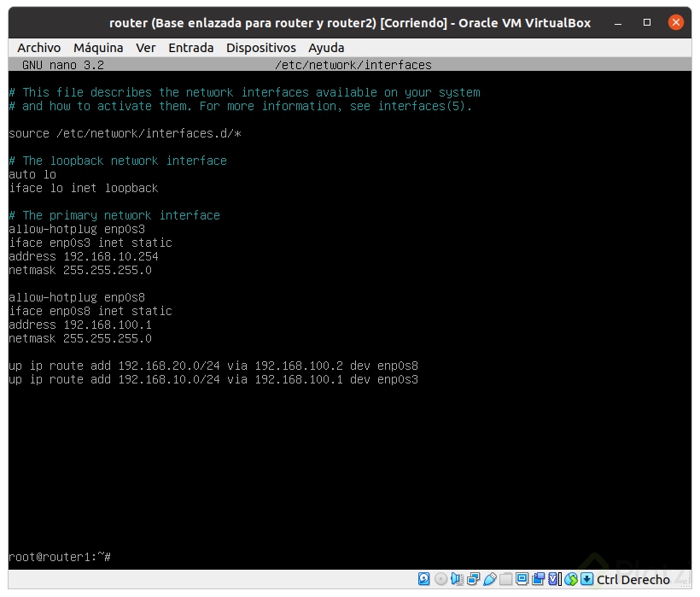Click the network adapters status icon

(x=473, y=579)
